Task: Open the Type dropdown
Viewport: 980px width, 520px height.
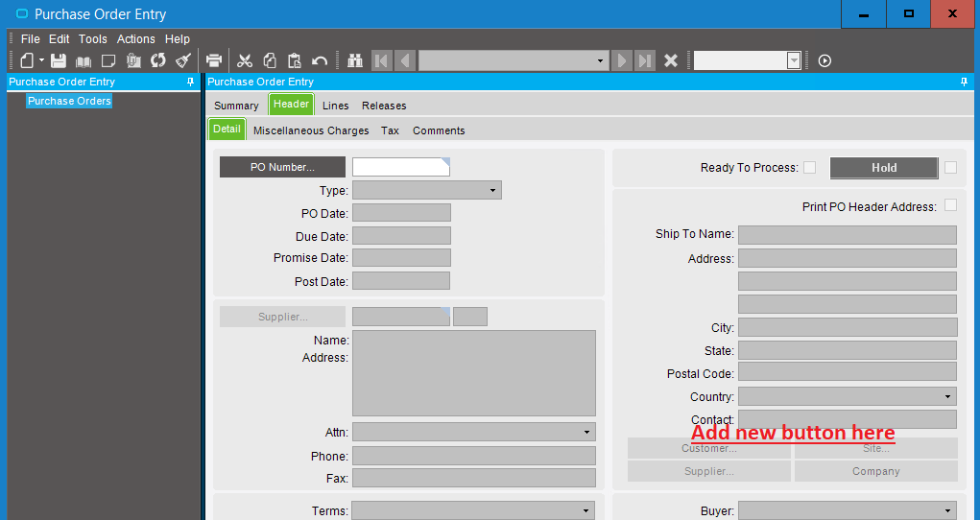Action: [x=492, y=190]
